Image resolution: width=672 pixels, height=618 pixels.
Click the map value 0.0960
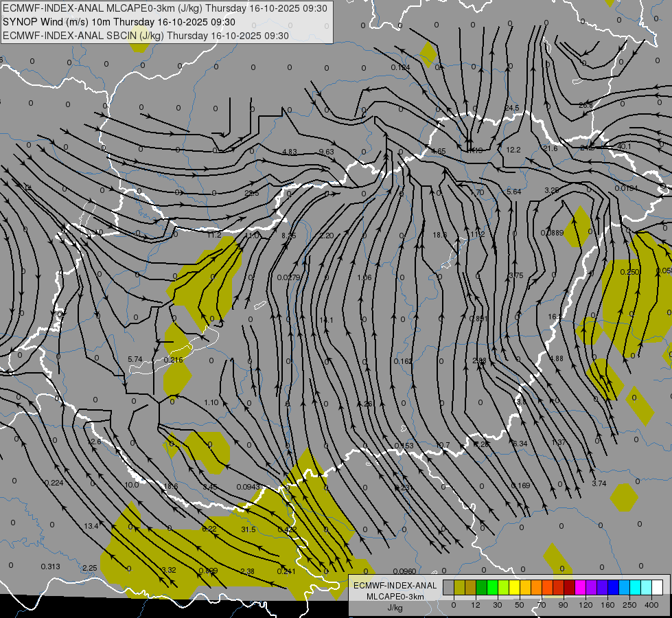(404, 571)
